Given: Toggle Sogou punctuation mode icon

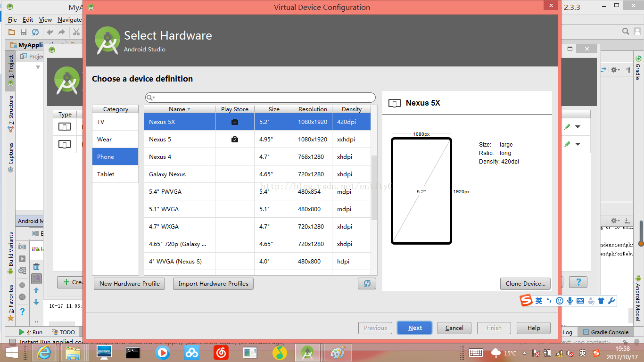Looking at the screenshot, I should point(549,301).
